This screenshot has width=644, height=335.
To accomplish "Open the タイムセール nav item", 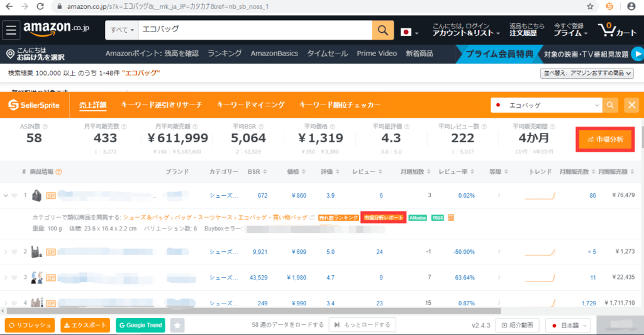I will (327, 54).
